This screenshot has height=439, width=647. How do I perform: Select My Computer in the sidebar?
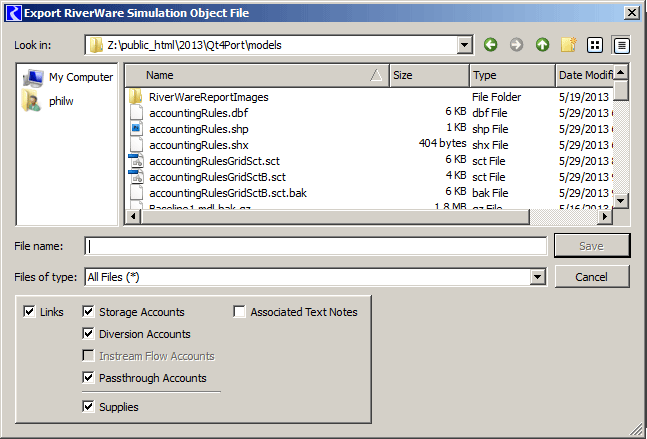coord(68,77)
